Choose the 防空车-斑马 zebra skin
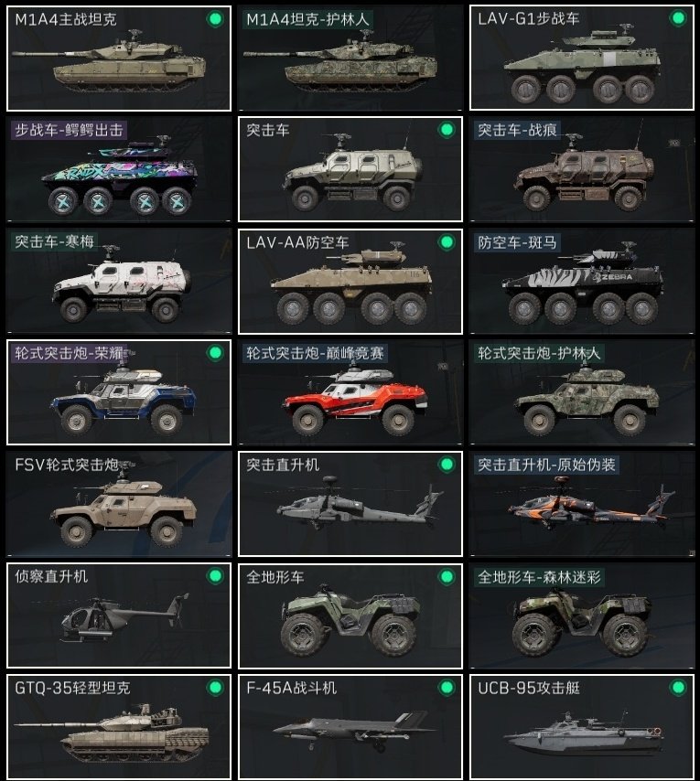 click(x=582, y=282)
